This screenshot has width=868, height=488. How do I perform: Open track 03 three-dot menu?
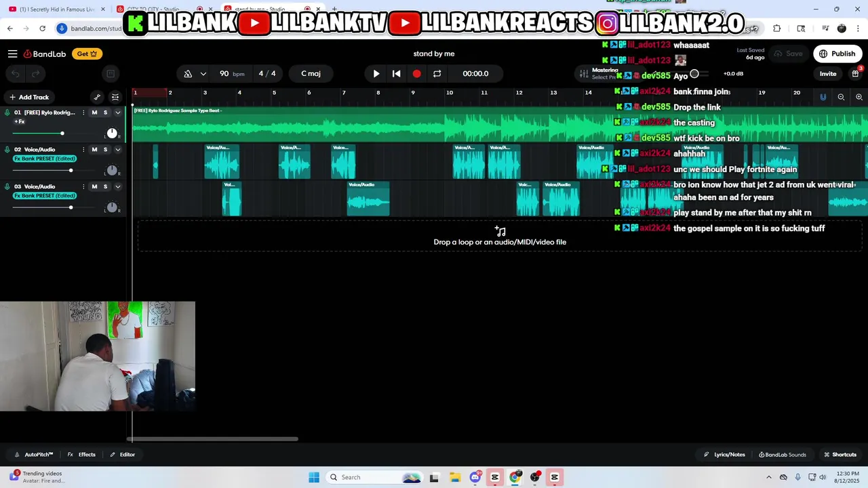point(83,186)
